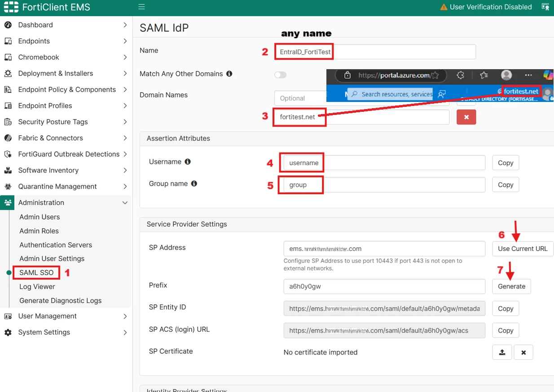Click the FortiClient EMS logo icon
This screenshot has width=554, height=392.
click(x=11, y=7)
